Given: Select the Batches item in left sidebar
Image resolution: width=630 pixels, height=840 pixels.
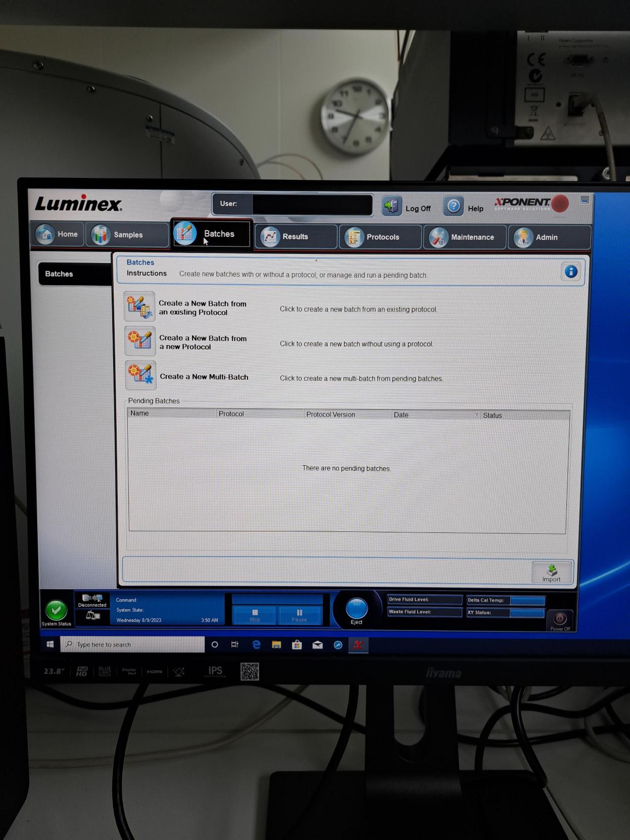Looking at the screenshot, I should coord(75,274).
